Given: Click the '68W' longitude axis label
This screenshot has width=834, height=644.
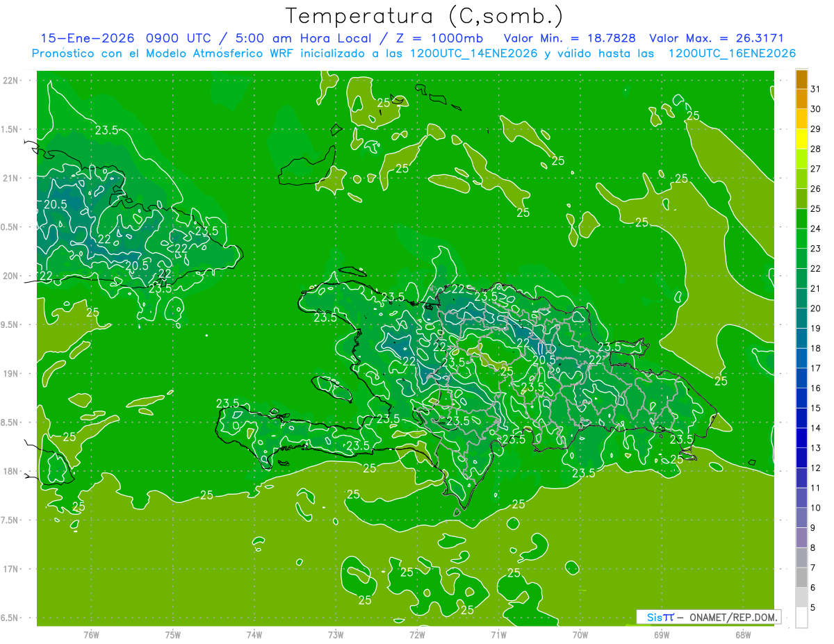Looking at the screenshot, I should pyautogui.click(x=743, y=634).
